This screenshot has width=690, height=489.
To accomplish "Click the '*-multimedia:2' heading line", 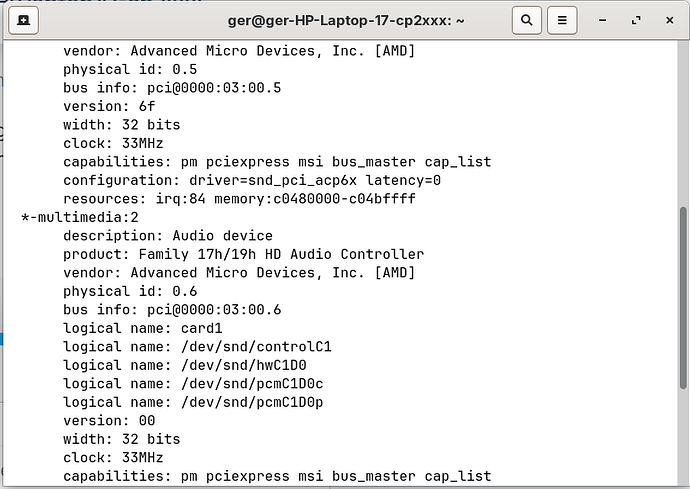I will [80, 217].
